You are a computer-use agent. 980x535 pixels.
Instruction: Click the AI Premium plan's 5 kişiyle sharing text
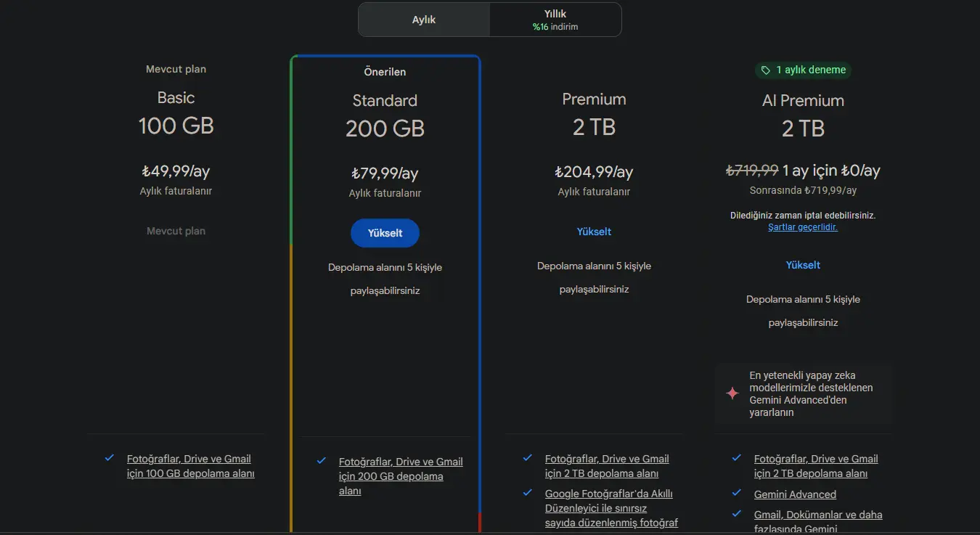pyautogui.click(x=803, y=311)
